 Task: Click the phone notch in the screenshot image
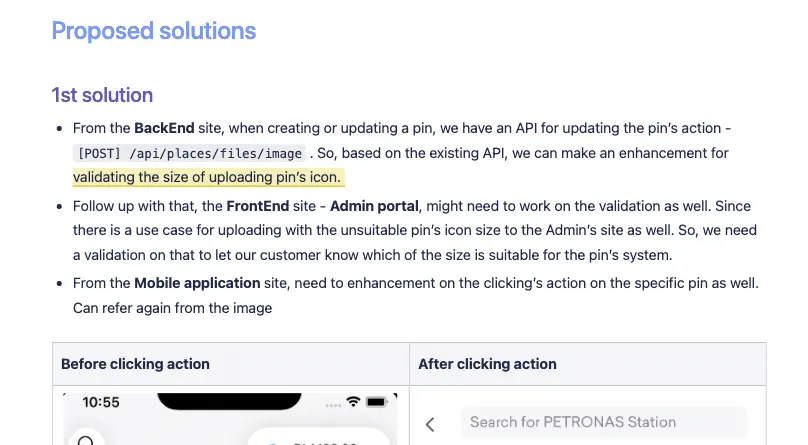pos(229,401)
